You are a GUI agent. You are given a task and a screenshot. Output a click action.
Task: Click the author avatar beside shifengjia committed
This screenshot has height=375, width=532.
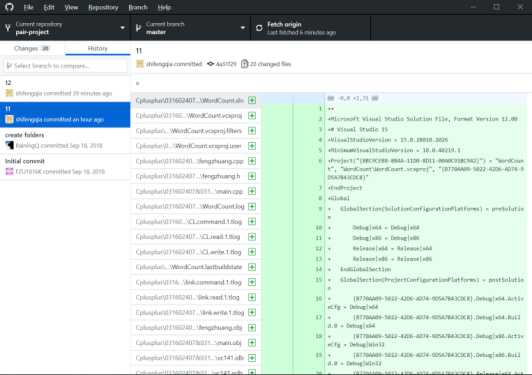coord(140,64)
